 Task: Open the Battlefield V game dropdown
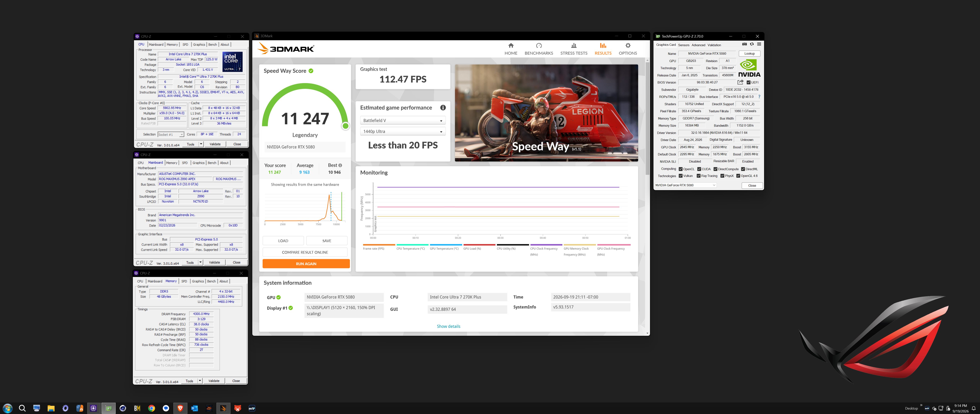pyautogui.click(x=403, y=121)
